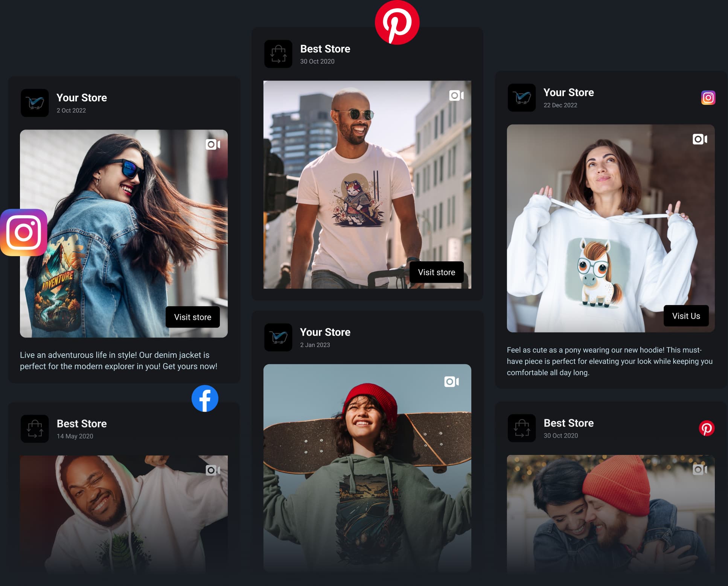Viewport: 728px width, 586px height.
Task: Click the 'Feel as cute as a pony' caption
Action: click(610, 361)
